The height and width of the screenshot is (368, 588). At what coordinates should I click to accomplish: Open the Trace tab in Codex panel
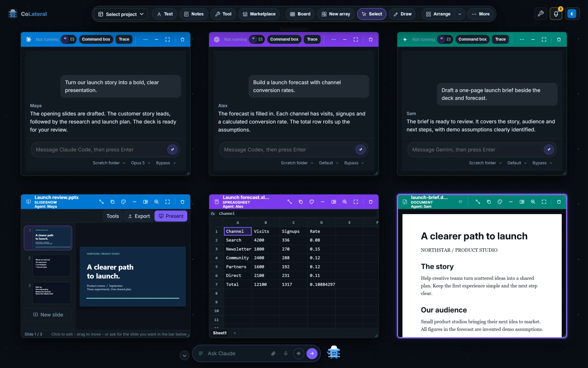tap(312, 39)
